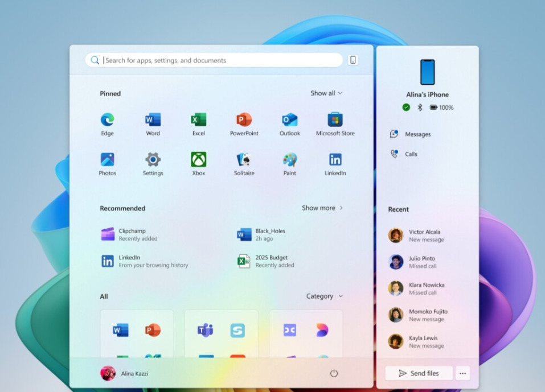The height and width of the screenshot is (392, 545).
Task: Open Victor Alcala's new message
Action: [416, 236]
